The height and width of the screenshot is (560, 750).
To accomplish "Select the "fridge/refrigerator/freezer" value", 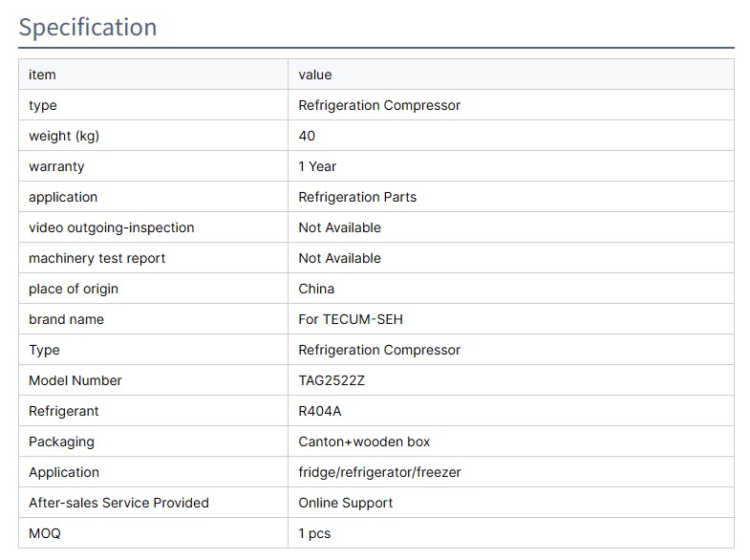I will [x=379, y=472].
